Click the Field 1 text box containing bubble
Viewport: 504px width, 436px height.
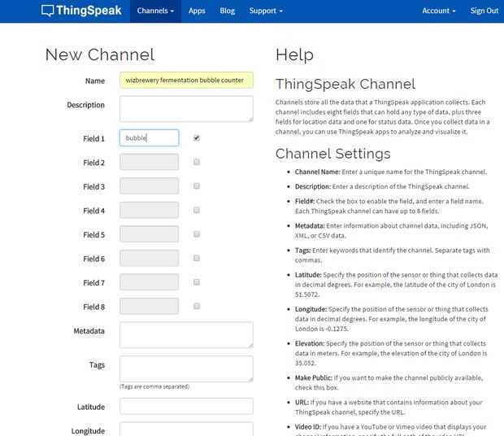point(149,138)
